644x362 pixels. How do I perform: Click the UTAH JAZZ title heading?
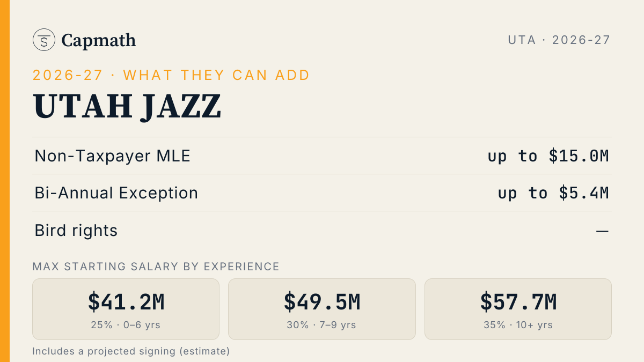pos(127,106)
